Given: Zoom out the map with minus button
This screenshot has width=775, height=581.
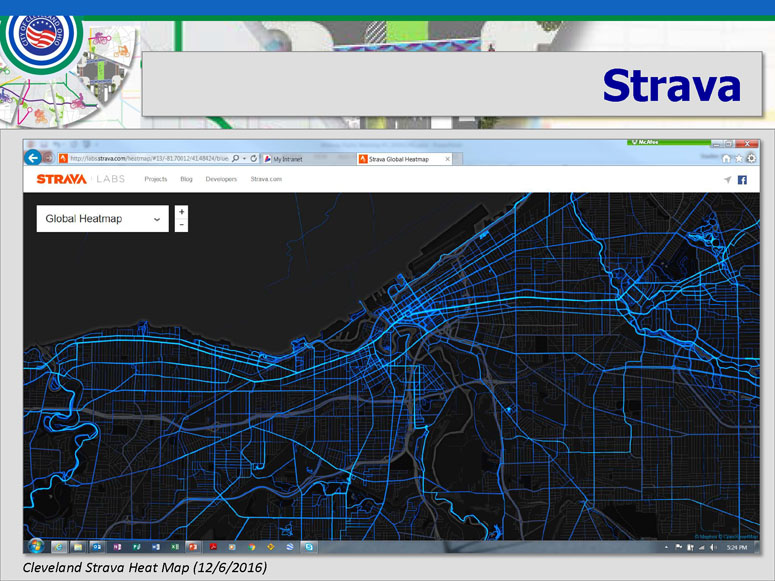Looking at the screenshot, I should tap(181, 225).
